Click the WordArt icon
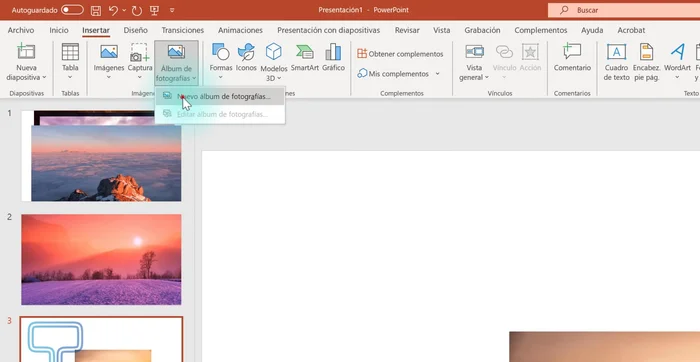 point(677,52)
